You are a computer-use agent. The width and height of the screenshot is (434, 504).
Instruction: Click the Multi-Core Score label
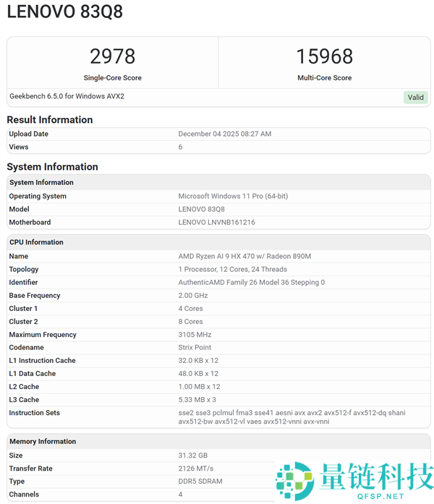click(x=324, y=78)
